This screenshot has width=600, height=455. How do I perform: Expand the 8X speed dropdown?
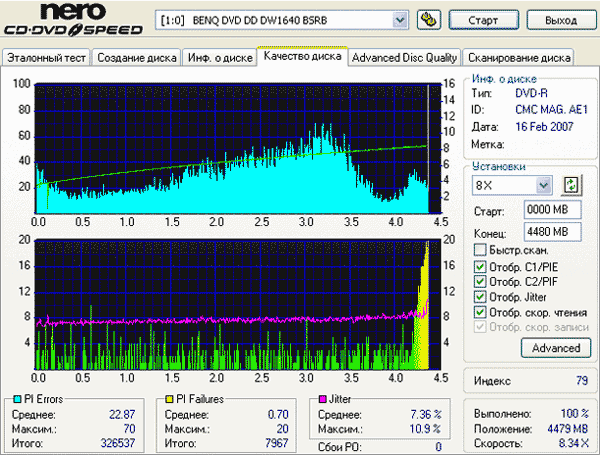pyautogui.click(x=543, y=186)
